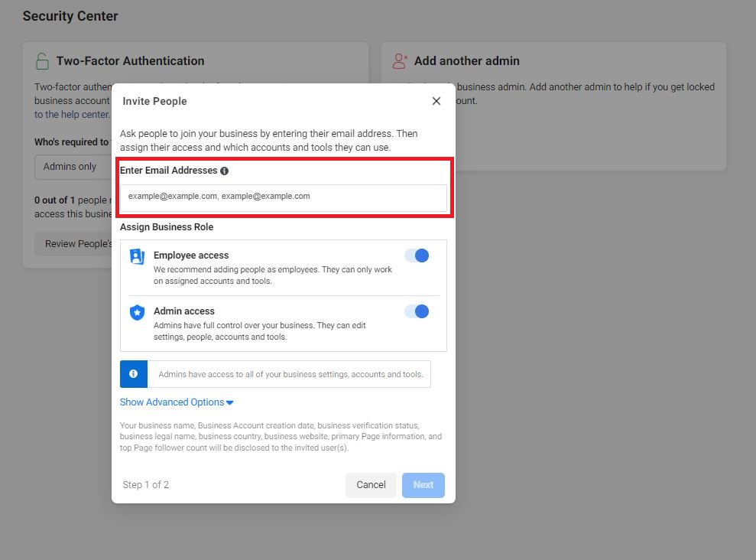This screenshot has height=560, width=756.
Task: Open the Admins only dropdown in Security Center
Action: 73,167
